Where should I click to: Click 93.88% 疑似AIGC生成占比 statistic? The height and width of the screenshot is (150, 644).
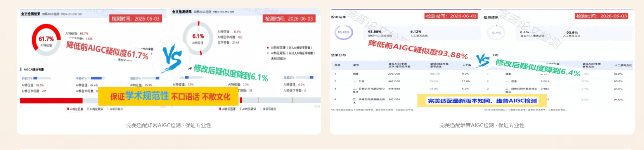tap(380, 33)
